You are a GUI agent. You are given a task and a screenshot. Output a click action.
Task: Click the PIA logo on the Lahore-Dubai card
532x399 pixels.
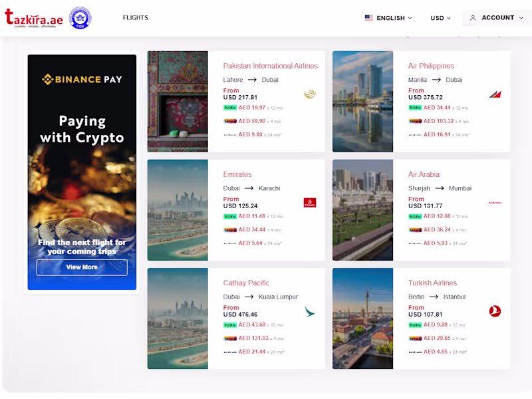pyautogui.click(x=309, y=95)
